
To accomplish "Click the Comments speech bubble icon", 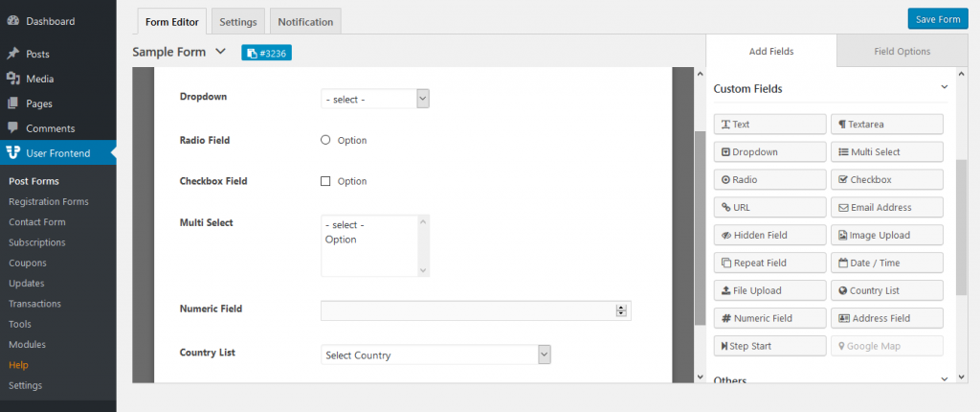I will click(x=13, y=127).
